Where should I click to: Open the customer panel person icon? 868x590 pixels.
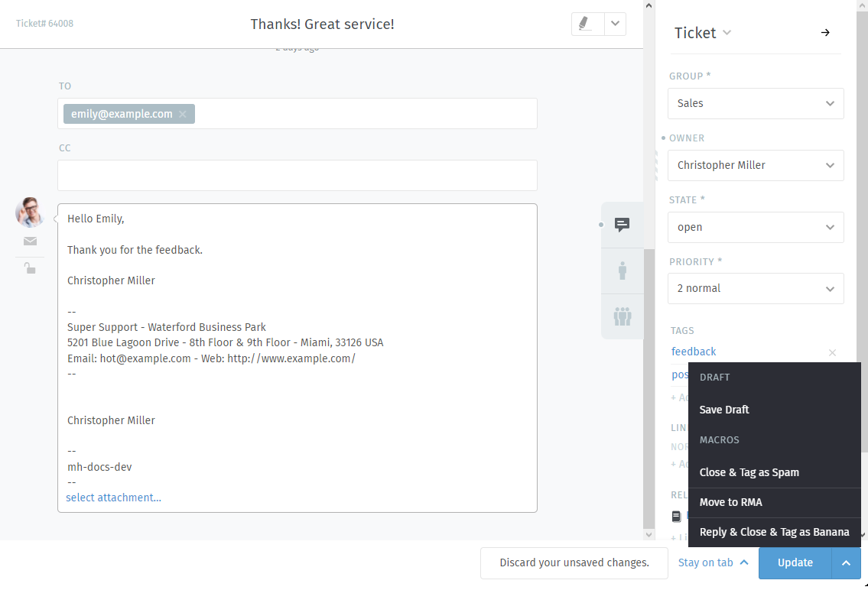[x=622, y=271]
